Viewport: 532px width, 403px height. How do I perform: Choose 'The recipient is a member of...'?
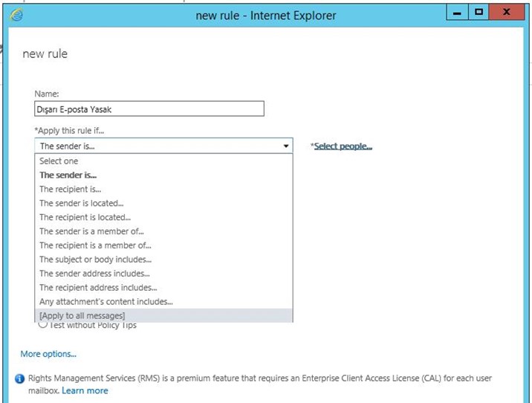tap(163, 245)
